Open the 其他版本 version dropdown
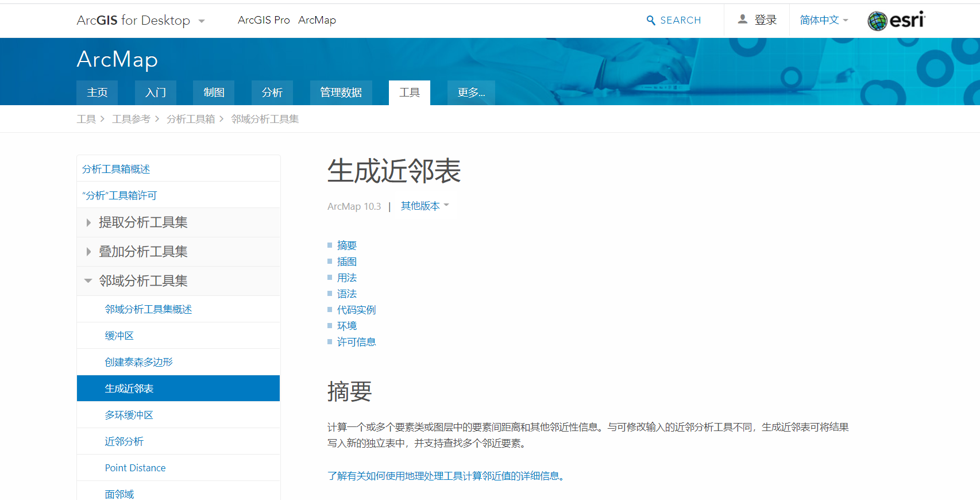Viewport: 980px width, 500px height. pyautogui.click(x=425, y=206)
